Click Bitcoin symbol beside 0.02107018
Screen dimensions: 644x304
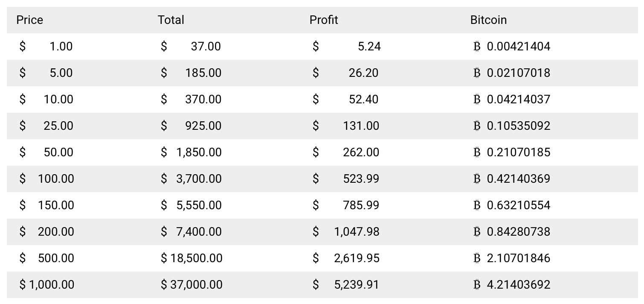coord(477,73)
